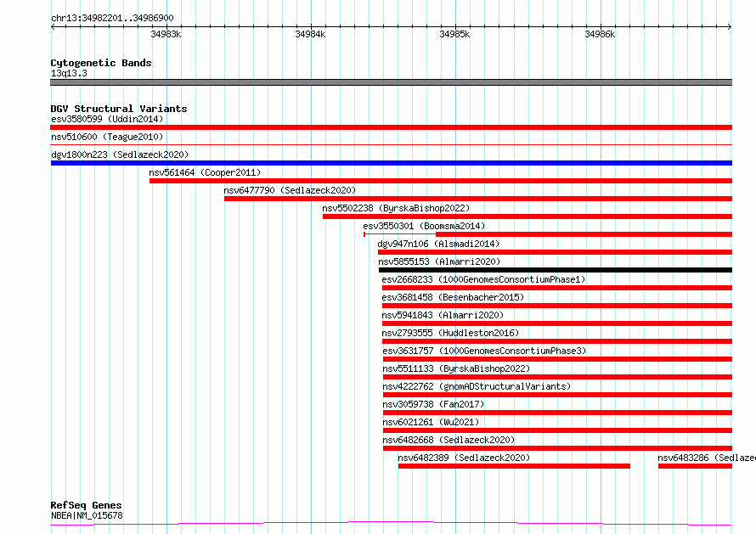Screen dimensions: 756x534
Task: Click the gray 13q13.3 band bar
Action: [x=391, y=82]
